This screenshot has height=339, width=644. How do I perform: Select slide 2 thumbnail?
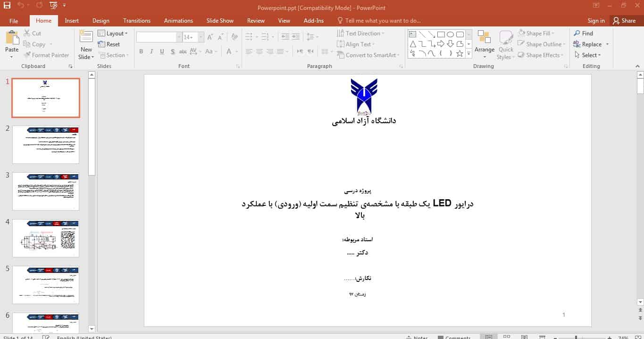point(45,144)
